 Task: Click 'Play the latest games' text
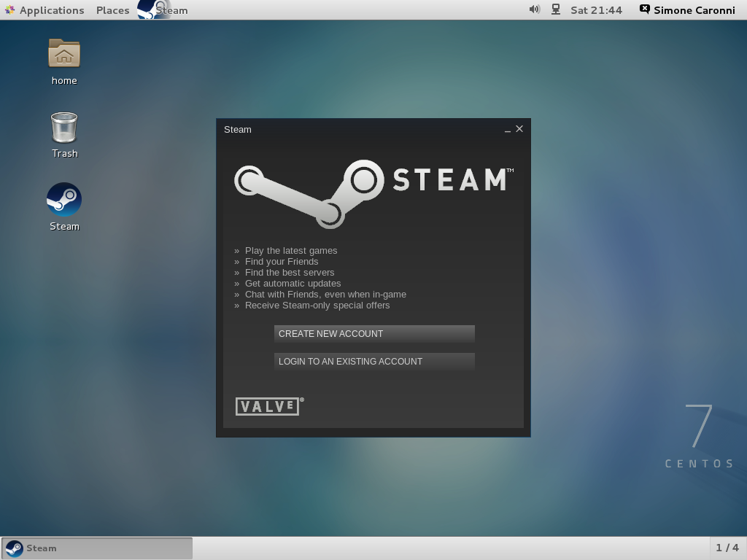pyautogui.click(x=291, y=251)
